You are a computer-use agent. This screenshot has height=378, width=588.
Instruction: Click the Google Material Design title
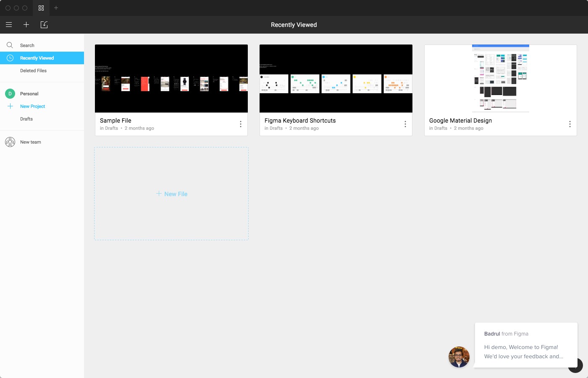[x=460, y=121]
